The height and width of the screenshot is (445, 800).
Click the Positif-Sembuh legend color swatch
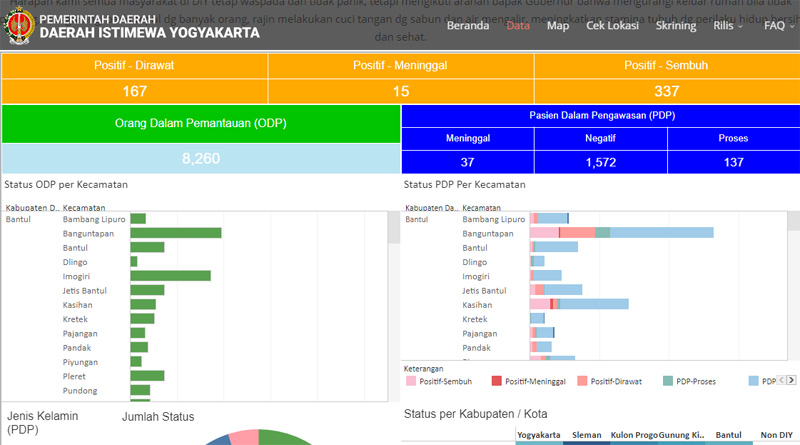coord(411,381)
